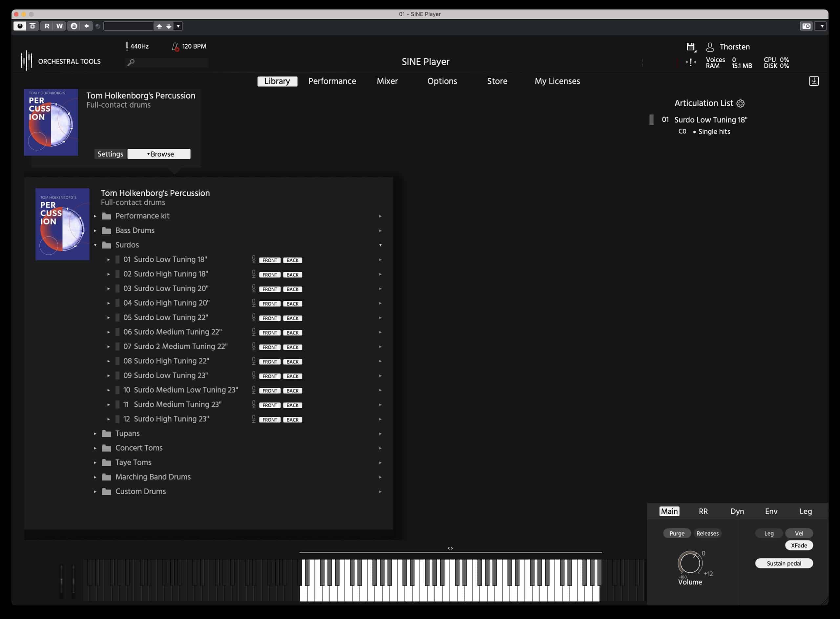This screenshot has height=619, width=840.
Task: Open the host preset dropdown arrow
Action: pyautogui.click(x=178, y=26)
